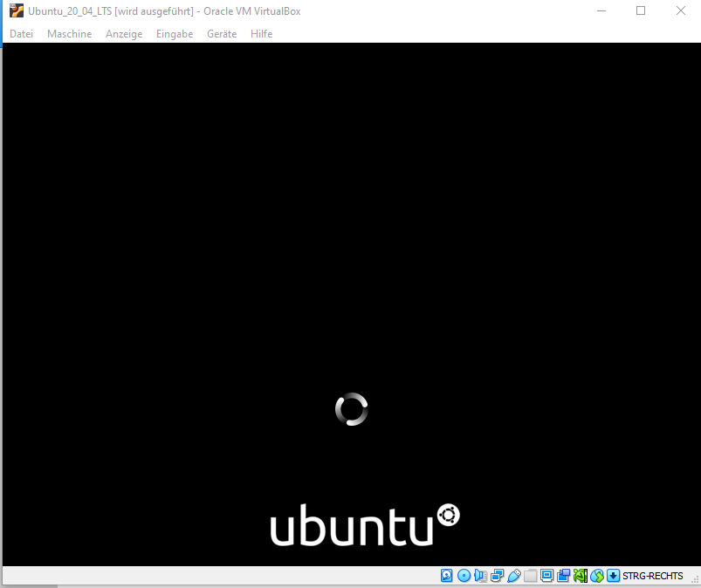Open the Maschine menu
This screenshot has width=701, height=588.
(69, 34)
